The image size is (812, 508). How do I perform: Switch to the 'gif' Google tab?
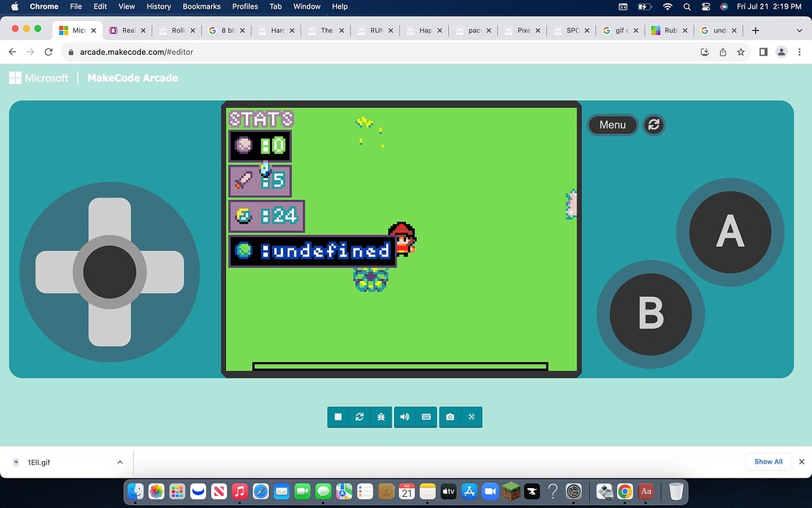[x=622, y=31]
